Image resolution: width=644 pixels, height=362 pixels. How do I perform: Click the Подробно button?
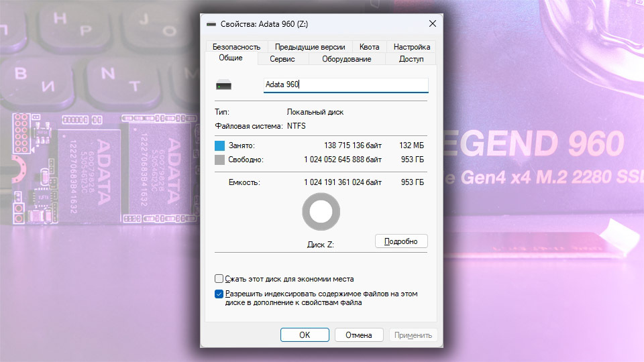click(x=401, y=241)
